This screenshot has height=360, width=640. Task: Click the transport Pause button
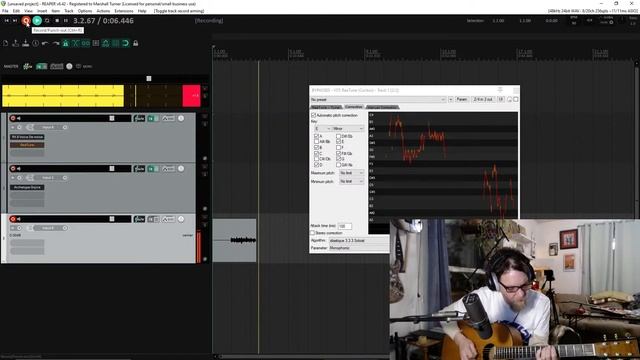click(x=66, y=20)
